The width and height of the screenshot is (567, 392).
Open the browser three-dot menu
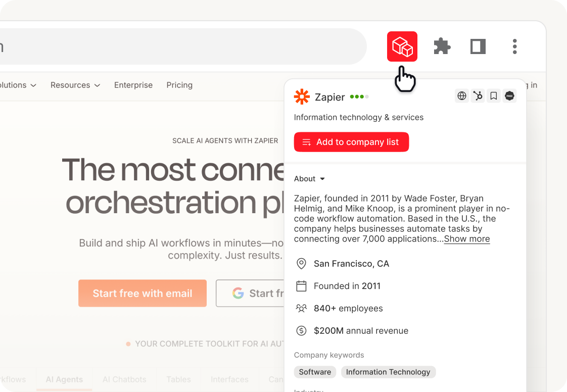[514, 46]
